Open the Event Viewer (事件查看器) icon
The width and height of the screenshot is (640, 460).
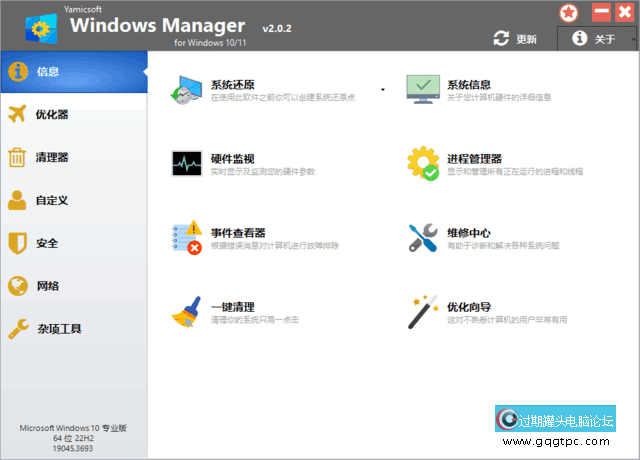(187, 238)
